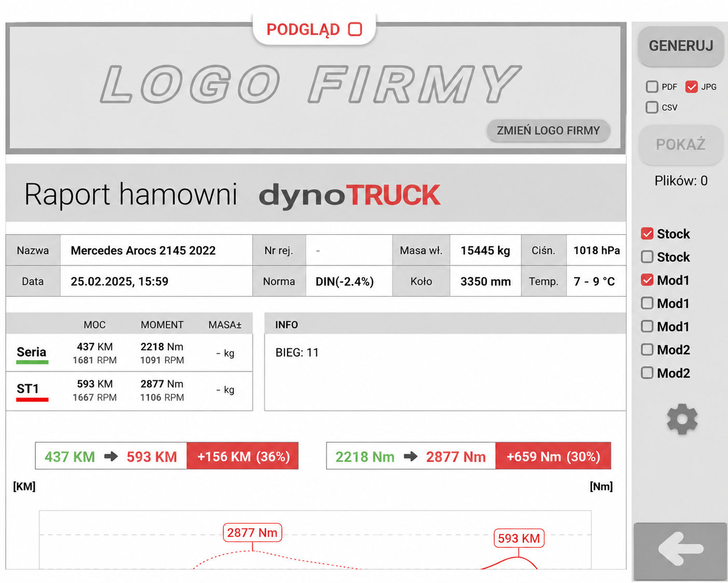Click the '15445 kg' mass value
The height and width of the screenshot is (583, 728).
pyautogui.click(x=486, y=250)
